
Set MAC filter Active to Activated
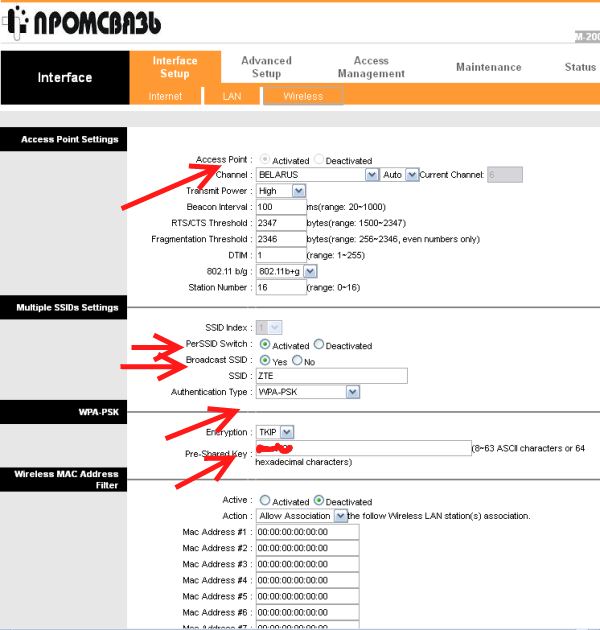(265, 500)
